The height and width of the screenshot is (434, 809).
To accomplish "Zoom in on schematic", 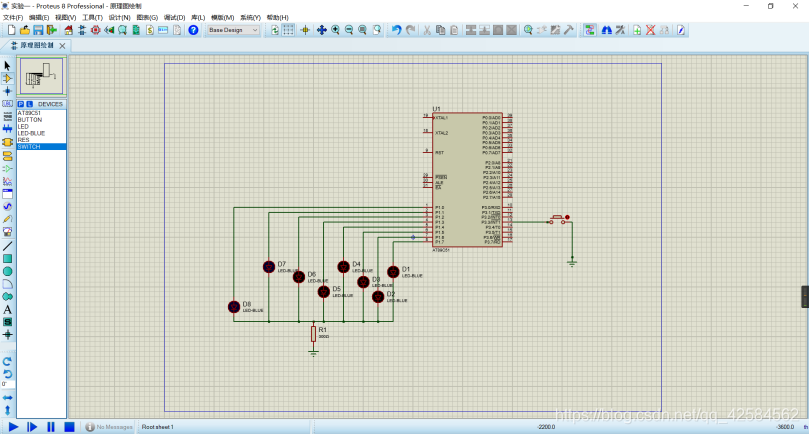I will [x=335, y=30].
